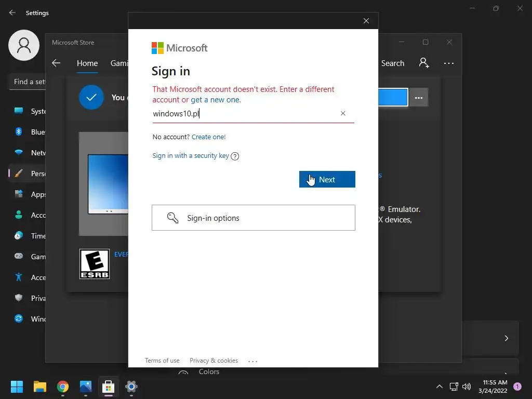
Task: Click the 'get a new one' link
Action: pos(215,100)
